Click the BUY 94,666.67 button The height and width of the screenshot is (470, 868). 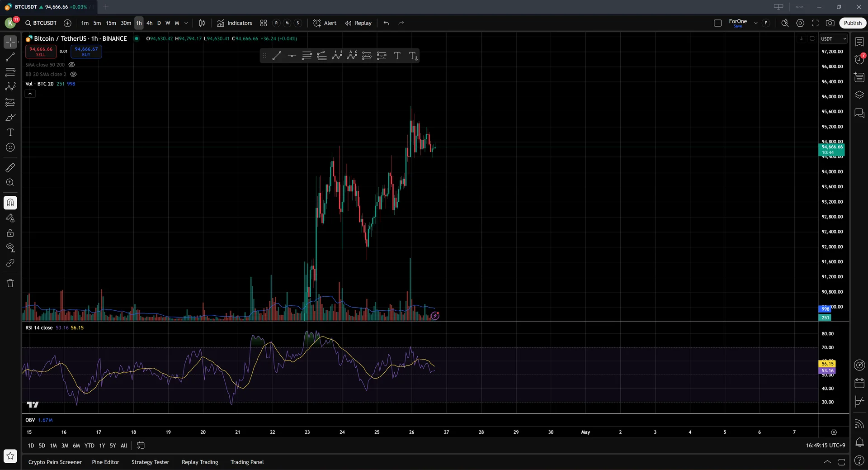pos(86,52)
